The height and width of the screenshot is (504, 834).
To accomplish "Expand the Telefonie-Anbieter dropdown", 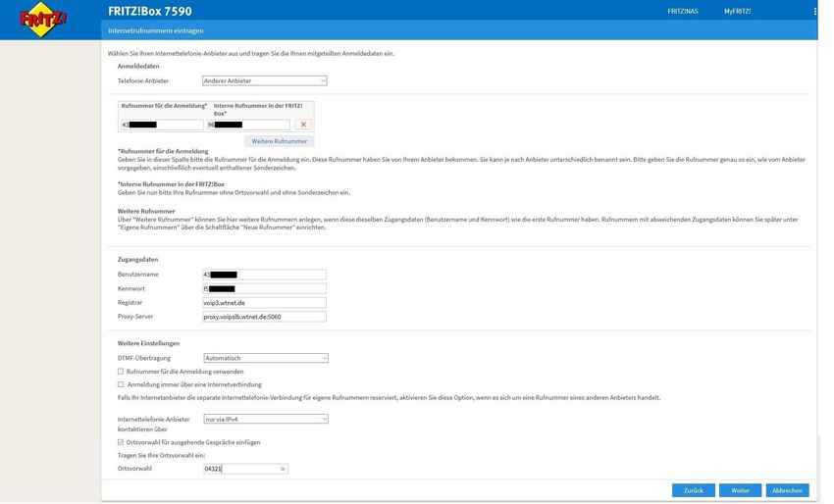I will pyautogui.click(x=264, y=80).
